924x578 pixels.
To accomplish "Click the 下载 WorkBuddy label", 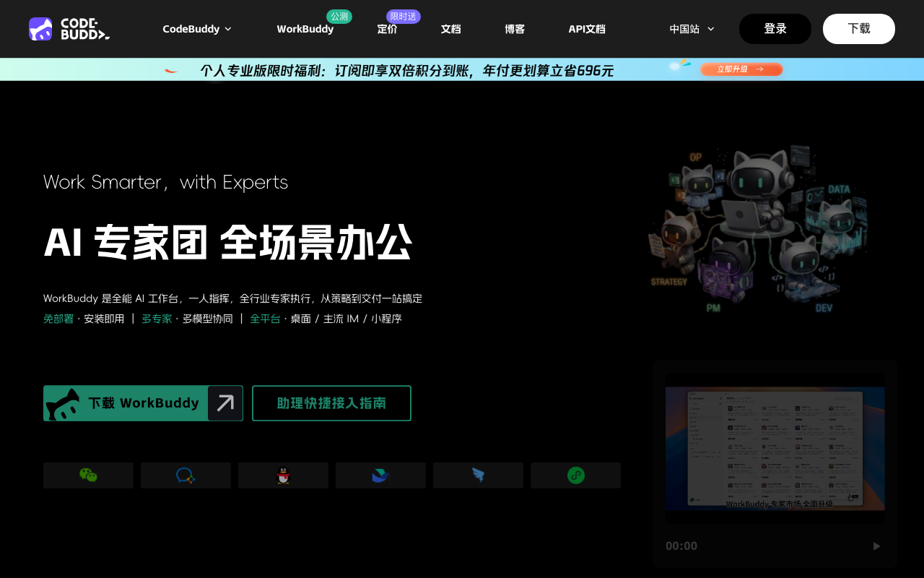I will pyautogui.click(x=144, y=403).
